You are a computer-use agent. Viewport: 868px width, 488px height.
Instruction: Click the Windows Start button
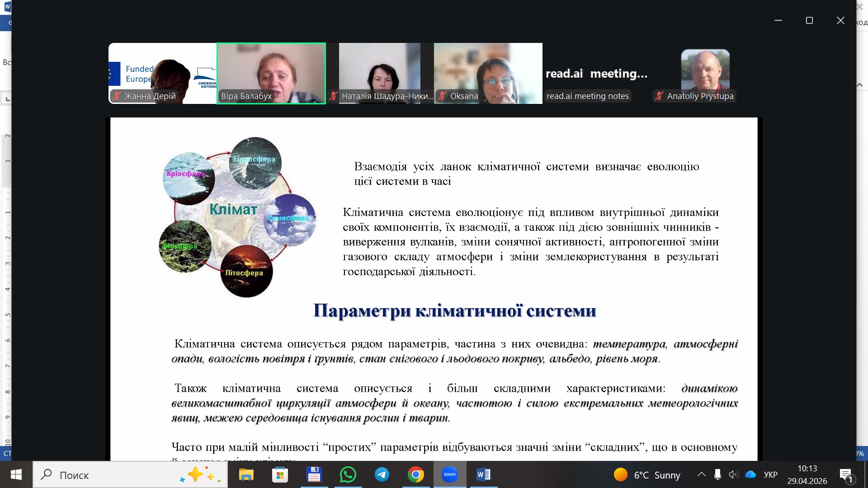pyautogui.click(x=16, y=474)
